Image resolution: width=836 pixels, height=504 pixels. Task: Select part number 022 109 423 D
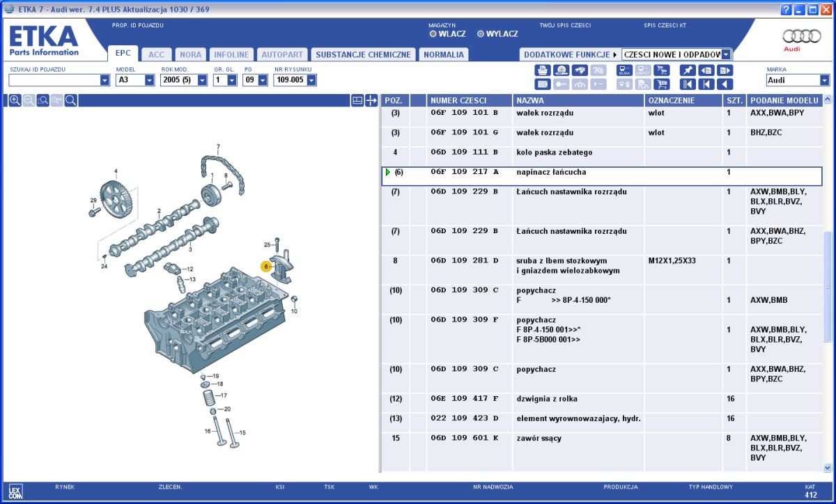pos(465,419)
